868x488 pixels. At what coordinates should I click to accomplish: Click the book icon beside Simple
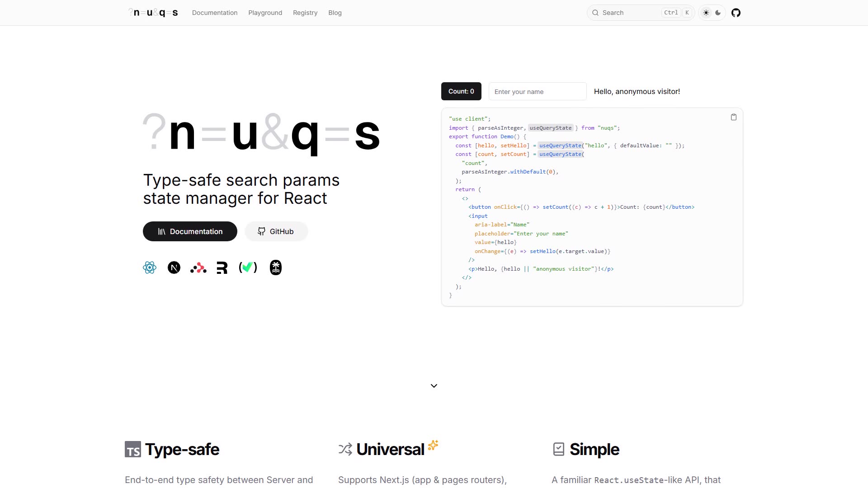tap(559, 449)
